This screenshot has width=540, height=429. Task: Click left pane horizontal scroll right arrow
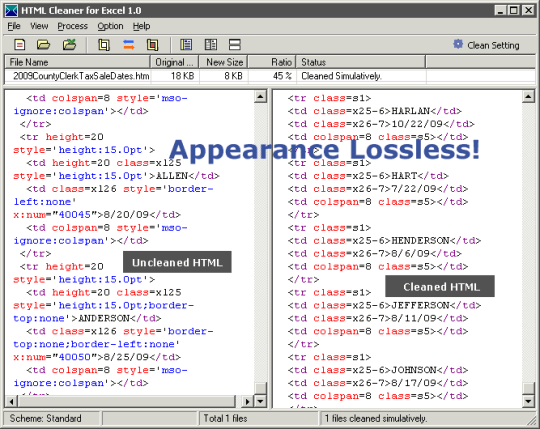(247, 401)
